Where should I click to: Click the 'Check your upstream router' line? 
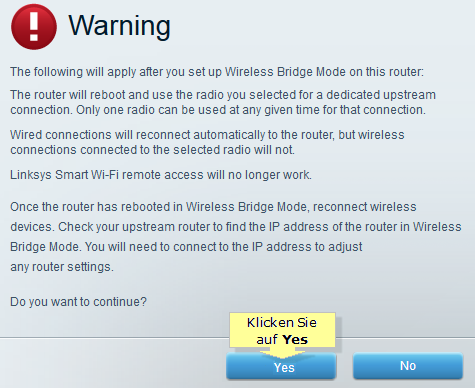(x=236, y=227)
